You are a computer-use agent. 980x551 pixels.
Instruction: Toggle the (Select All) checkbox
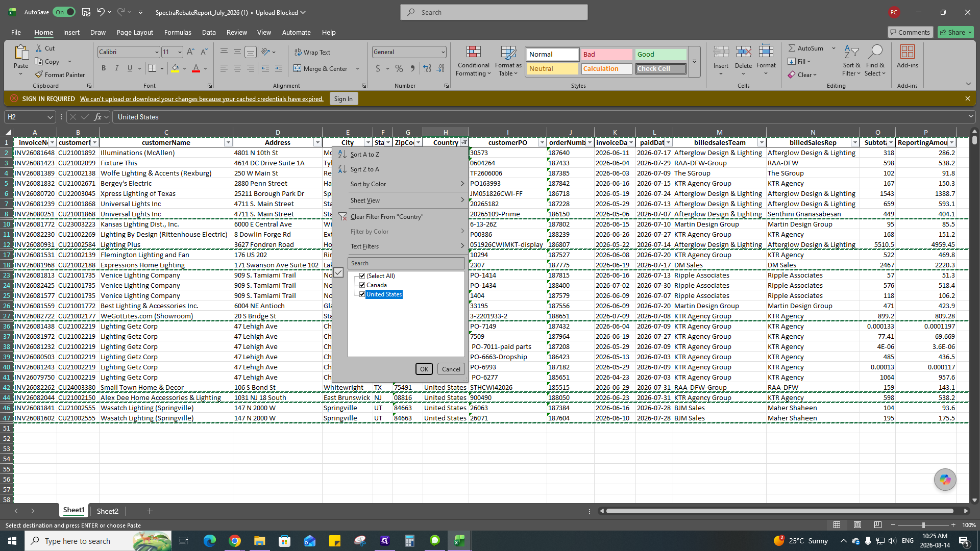[362, 276]
